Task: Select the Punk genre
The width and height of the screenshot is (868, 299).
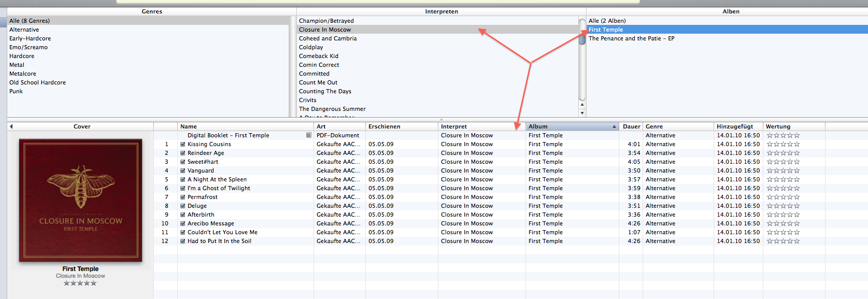Action: (148, 91)
